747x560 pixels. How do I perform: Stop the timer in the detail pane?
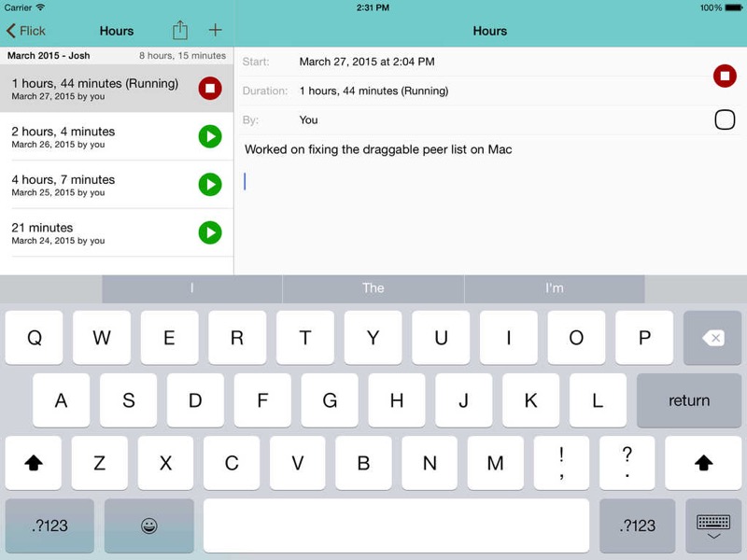(725, 76)
